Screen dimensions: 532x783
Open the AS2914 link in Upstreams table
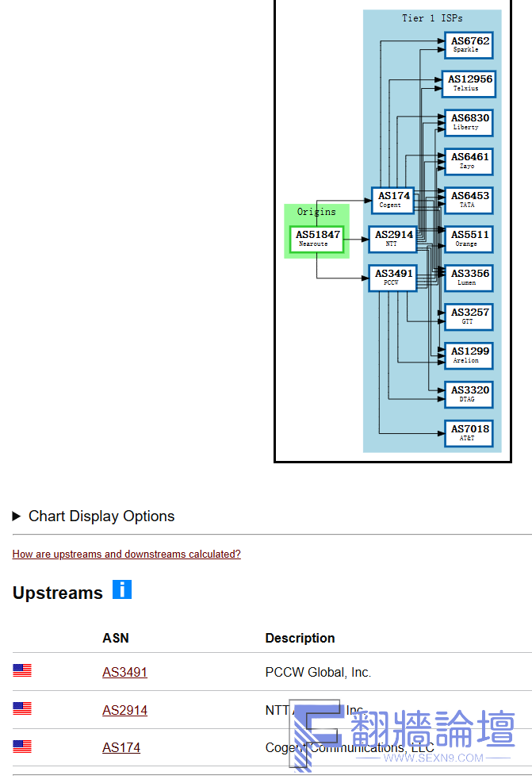point(124,711)
